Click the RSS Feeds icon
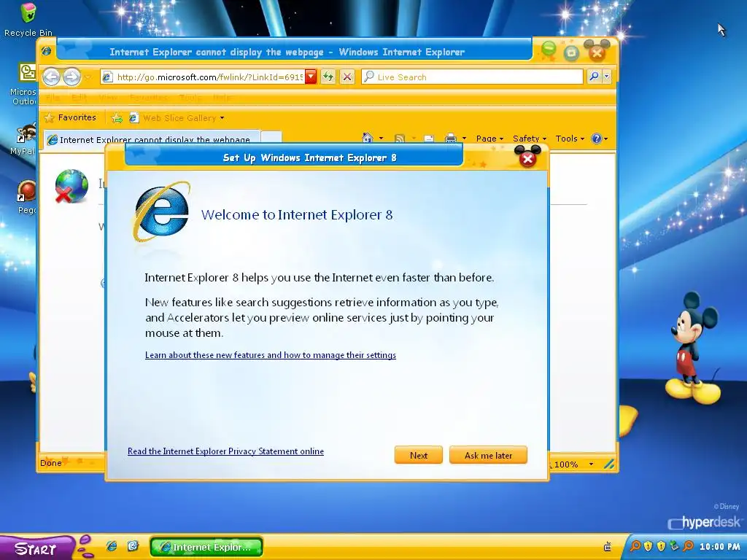The width and height of the screenshot is (747, 560). 399,139
